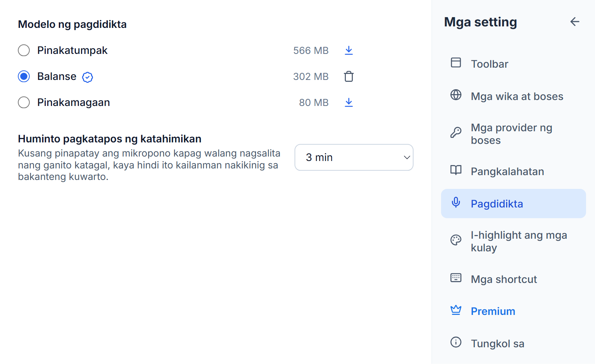Click the Toolbar panel icon
Screen dimensions: 595x364
click(x=456, y=62)
